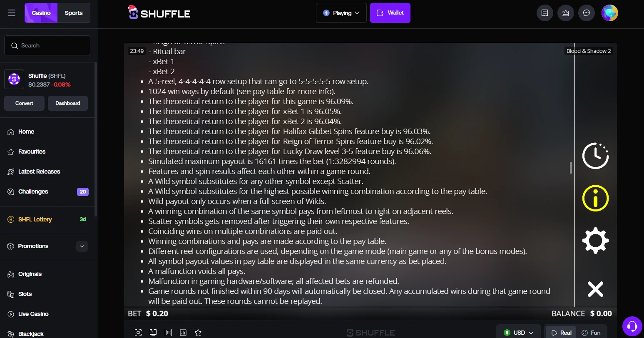Open the live stats chart icon
This screenshot has width=644, height=338.
pyautogui.click(x=183, y=333)
